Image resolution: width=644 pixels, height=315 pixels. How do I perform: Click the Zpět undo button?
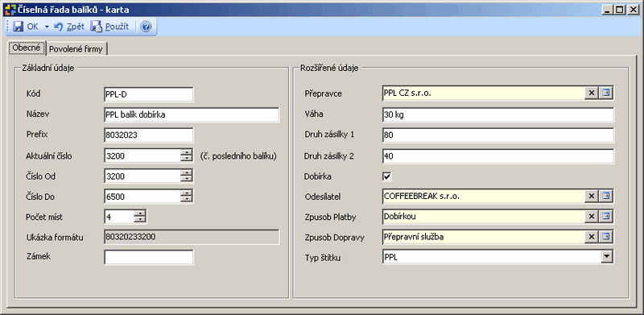point(69,27)
